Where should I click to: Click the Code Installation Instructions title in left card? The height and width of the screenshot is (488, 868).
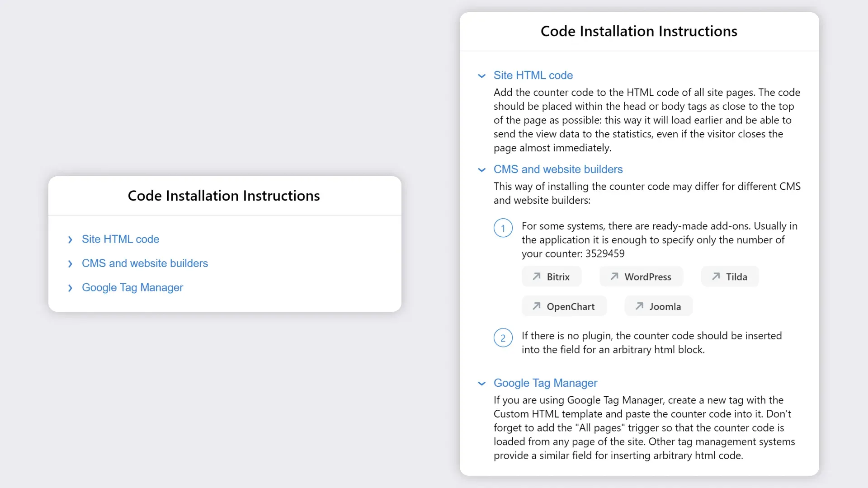(x=224, y=196)
